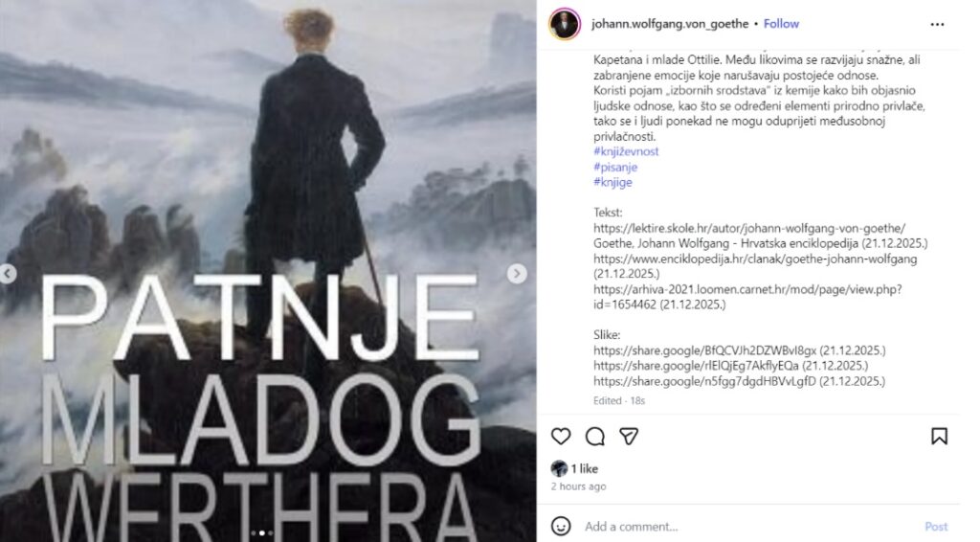Image resolution: width=980 pixels, height=542 pixels.
Task: View who liked via 1 like
Action: coord(585,469)
